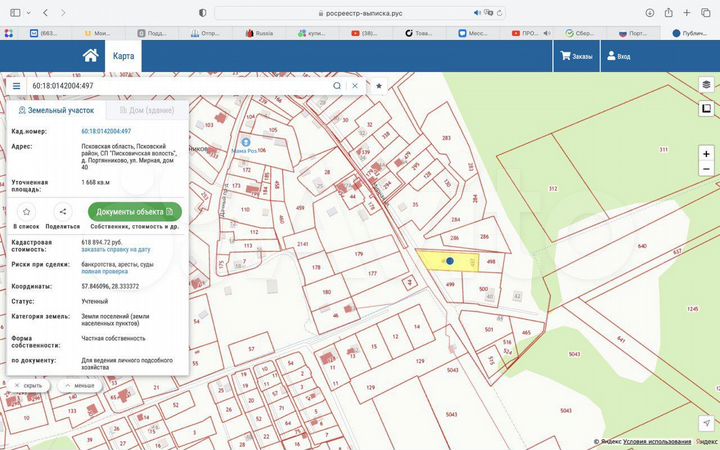Add the parcel to list with star icon
The image size is (720, 450).
tap(26, 212)
